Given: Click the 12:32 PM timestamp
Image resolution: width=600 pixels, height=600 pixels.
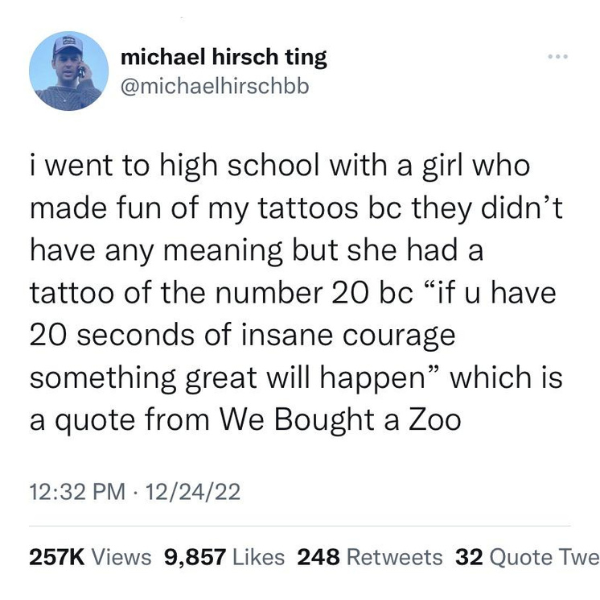Looking at the screenshot, I should (x=78, y=492).
